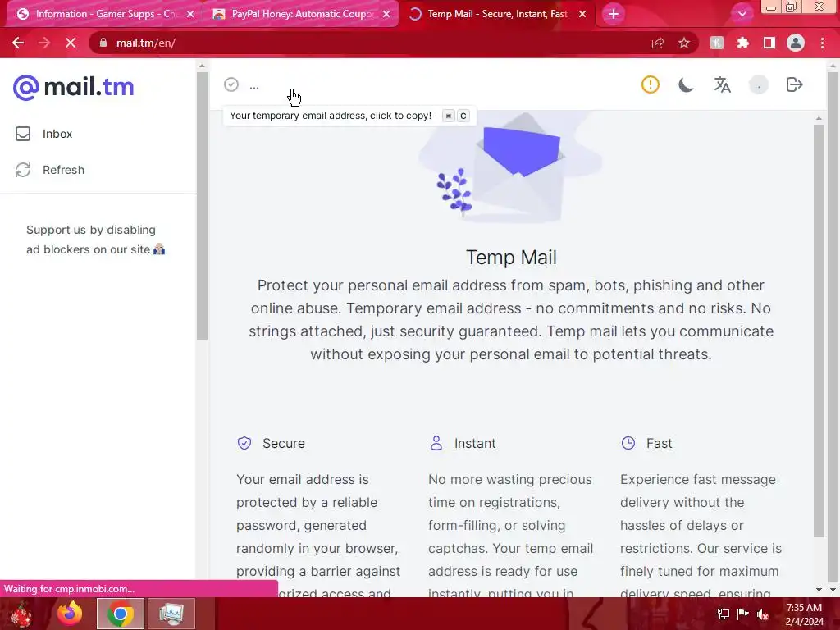Open the monitor app in taskbar
This screenshot has width=840, height=630.
tap(171, 614)
